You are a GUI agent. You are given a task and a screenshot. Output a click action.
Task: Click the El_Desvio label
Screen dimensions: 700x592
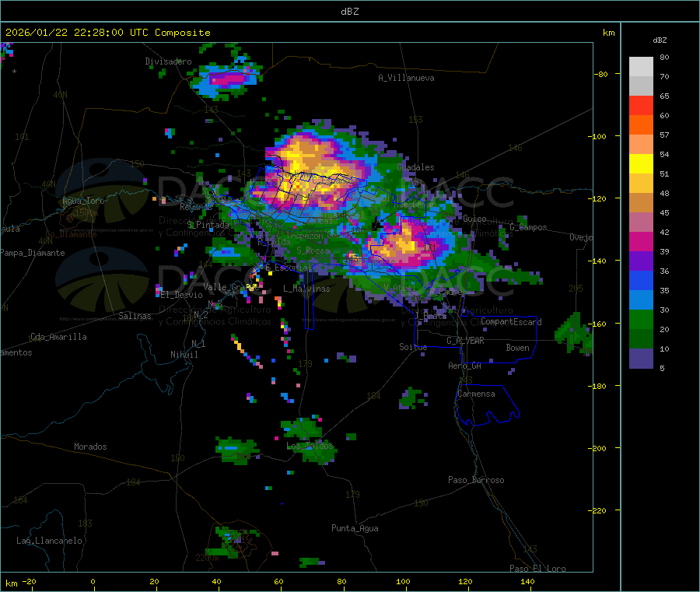pos(182,295)
